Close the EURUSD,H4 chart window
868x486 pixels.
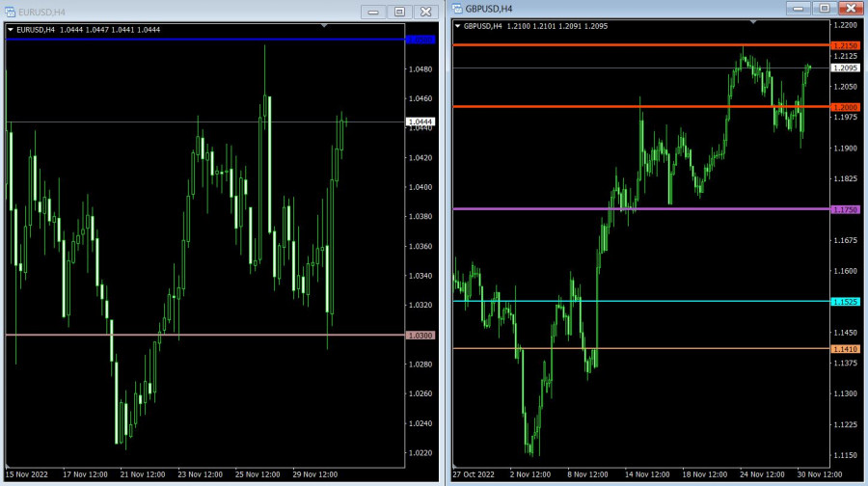[x=424, y=12]
